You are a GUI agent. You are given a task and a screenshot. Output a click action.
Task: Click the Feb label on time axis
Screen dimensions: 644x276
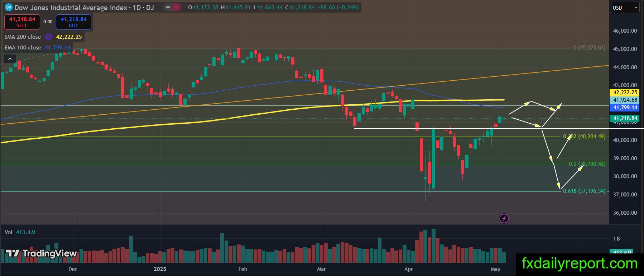(243, 269)
